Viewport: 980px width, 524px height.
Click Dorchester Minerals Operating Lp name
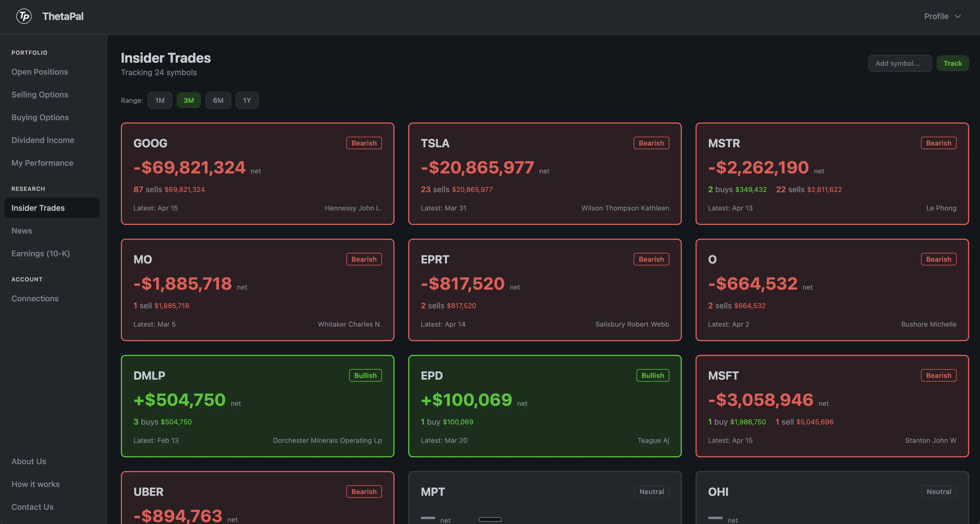click(x=327, y=441)
